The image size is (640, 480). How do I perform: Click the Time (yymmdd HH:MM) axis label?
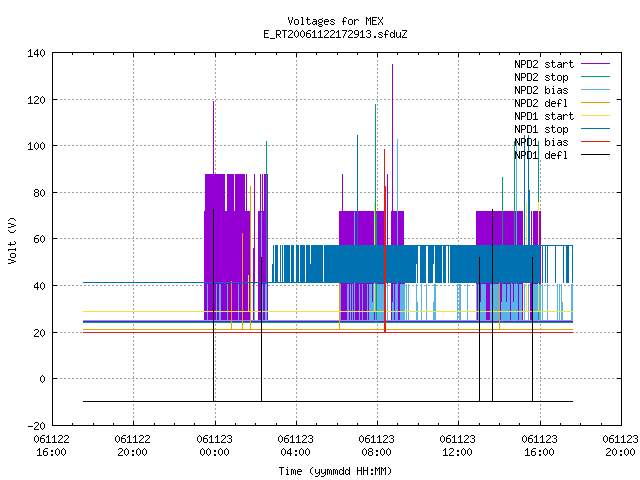(x=335, y=471)
